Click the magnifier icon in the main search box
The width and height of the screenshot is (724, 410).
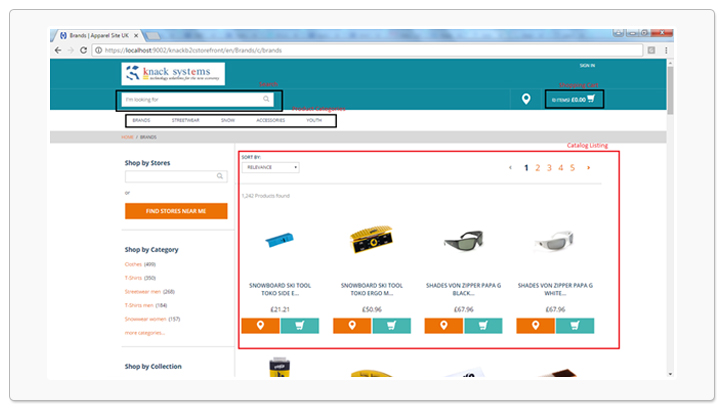(x=266, y=99)
